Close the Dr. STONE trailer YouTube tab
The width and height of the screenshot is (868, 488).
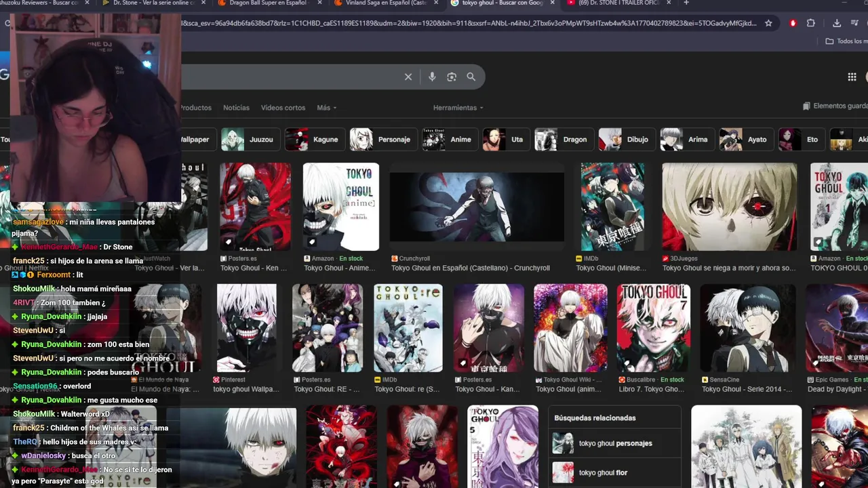tap(670, 3)
